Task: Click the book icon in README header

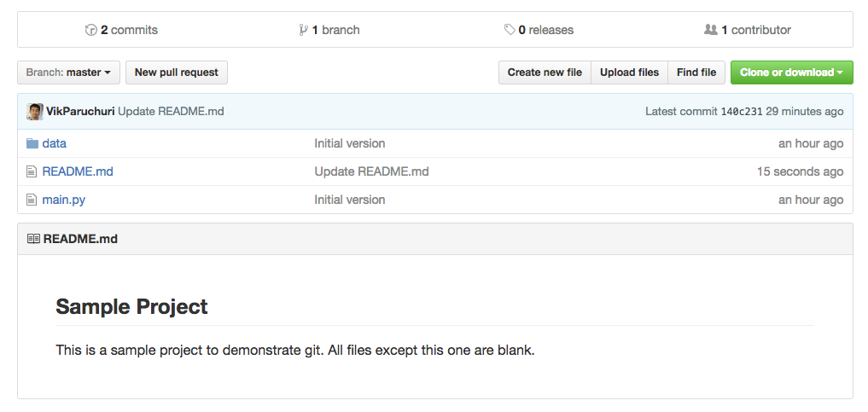Action: click(x=33, y=239)
